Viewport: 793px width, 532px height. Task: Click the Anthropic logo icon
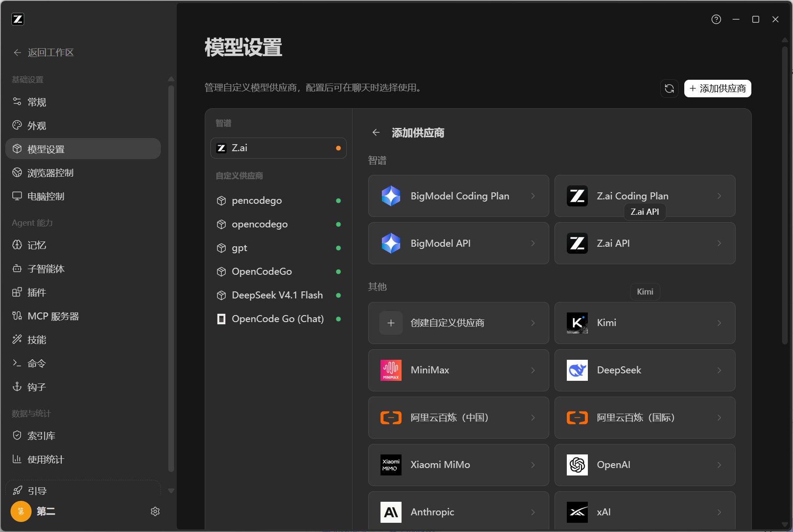[391, 512]
